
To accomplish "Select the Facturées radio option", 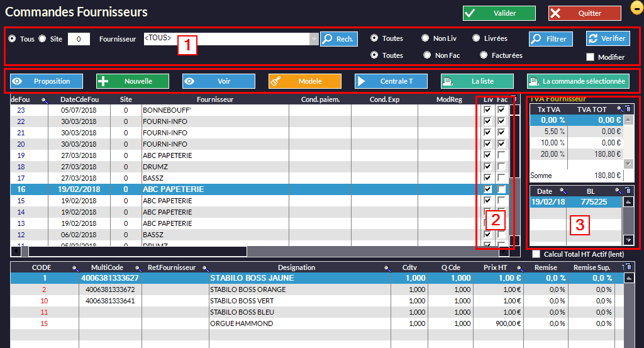I will (484, 55).
